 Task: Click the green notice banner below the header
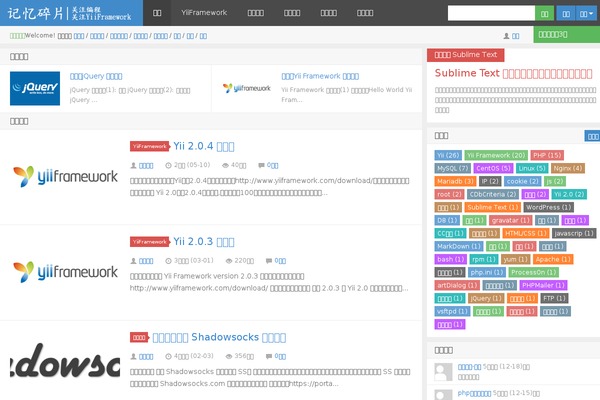click(567, 34)
